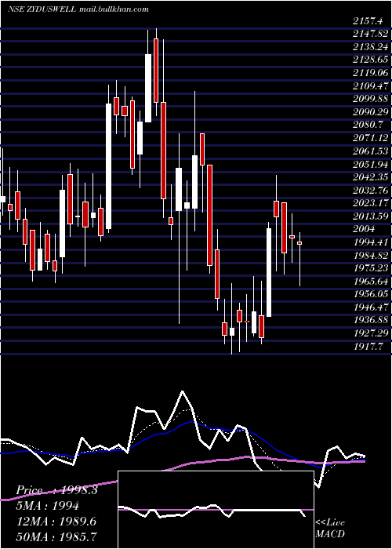Click the 50MA : 1985.7 readout
Screen dimensions: 392x549
[x=56, y=536]
